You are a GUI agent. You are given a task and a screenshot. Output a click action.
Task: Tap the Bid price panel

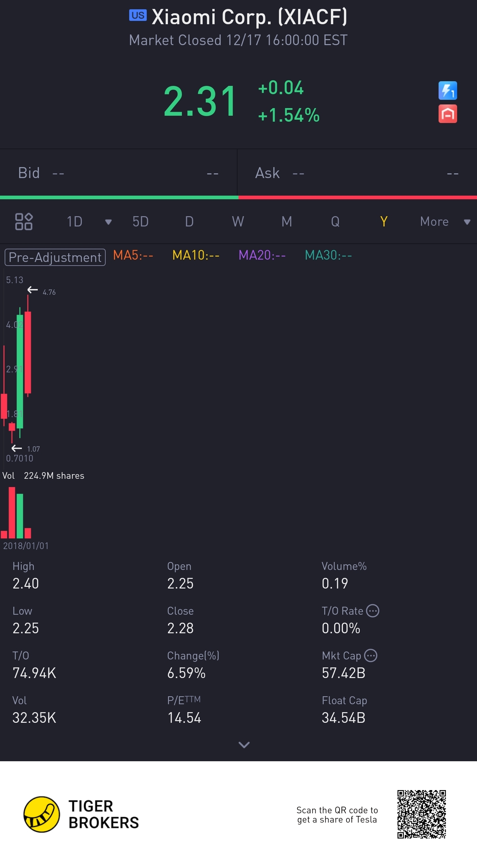point(119,173)
